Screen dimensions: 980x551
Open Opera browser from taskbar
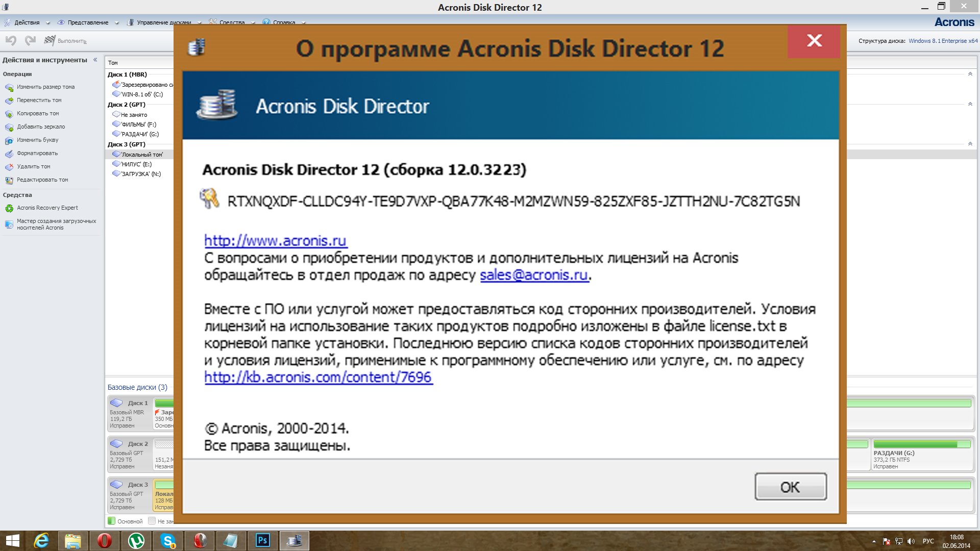coord(104,540)
